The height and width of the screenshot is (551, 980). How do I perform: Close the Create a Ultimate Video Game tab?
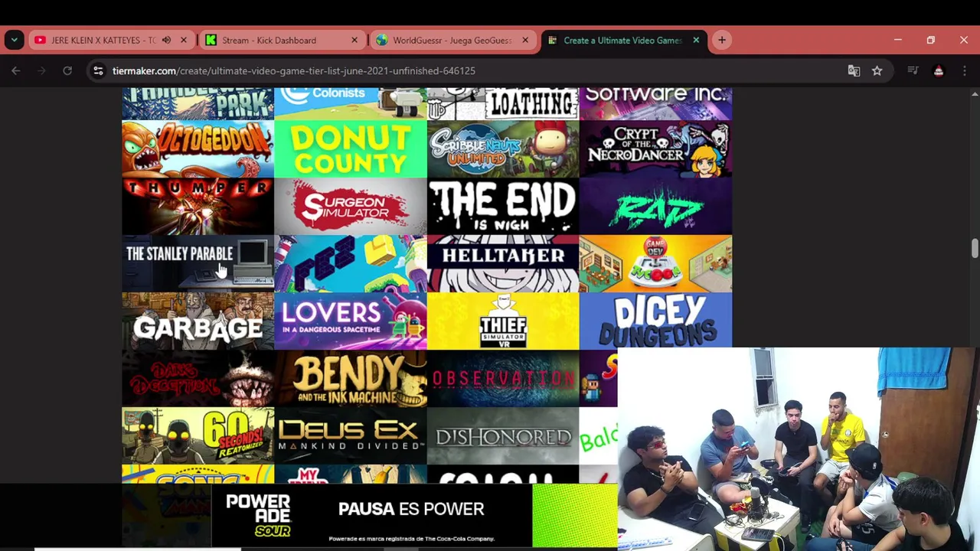[695, 40]
